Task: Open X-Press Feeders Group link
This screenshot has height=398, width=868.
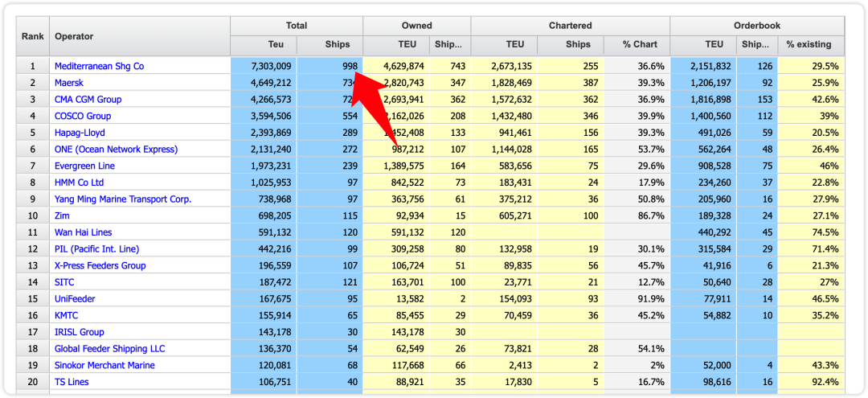Action: tap(100, 265)
